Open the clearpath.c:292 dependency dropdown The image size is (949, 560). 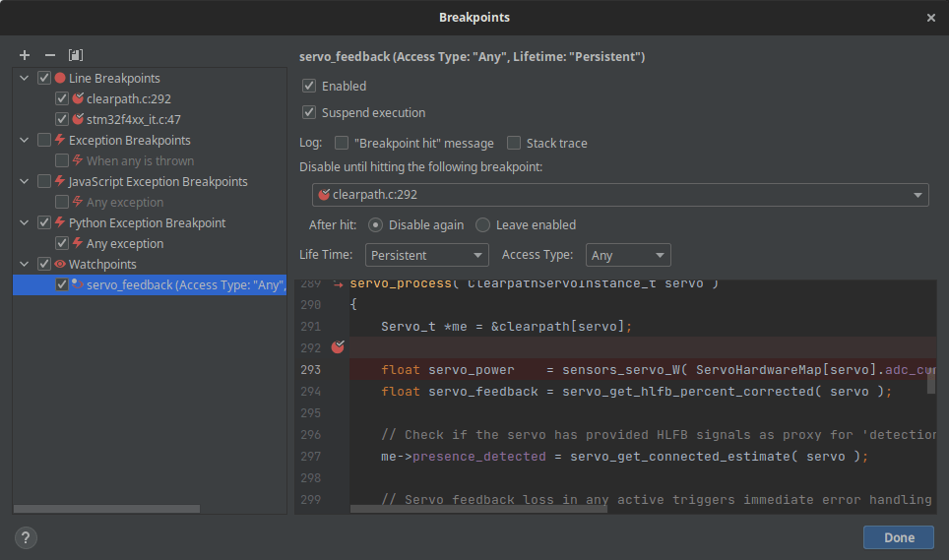tap(619, 195)
